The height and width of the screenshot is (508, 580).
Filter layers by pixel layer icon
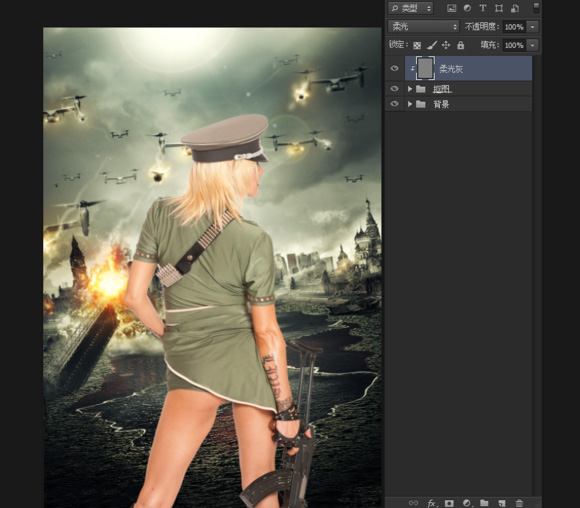tap(451, 8)
